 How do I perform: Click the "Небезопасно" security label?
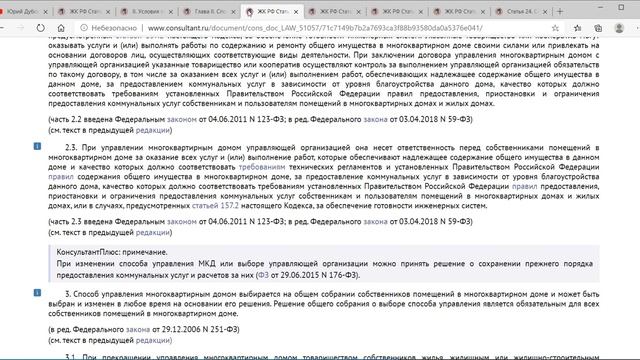point(114,28)
